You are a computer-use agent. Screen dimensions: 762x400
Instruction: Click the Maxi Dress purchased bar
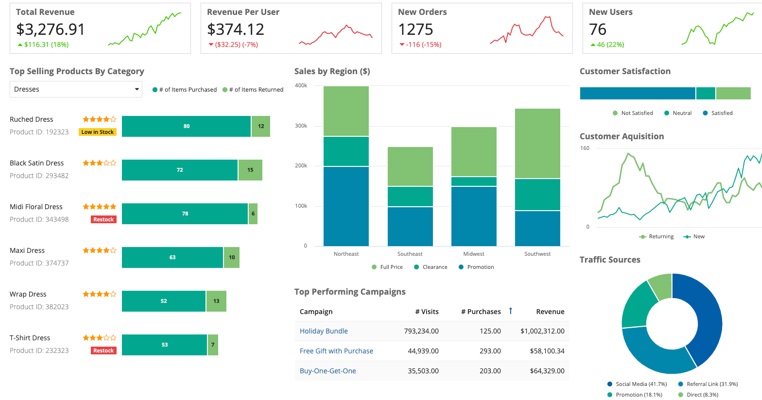[172, 257]
